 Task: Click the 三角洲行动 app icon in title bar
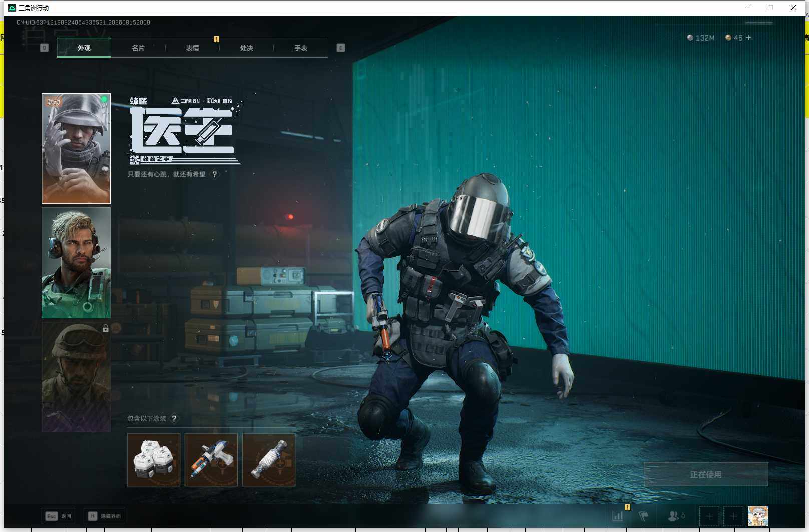click(12, 8)
